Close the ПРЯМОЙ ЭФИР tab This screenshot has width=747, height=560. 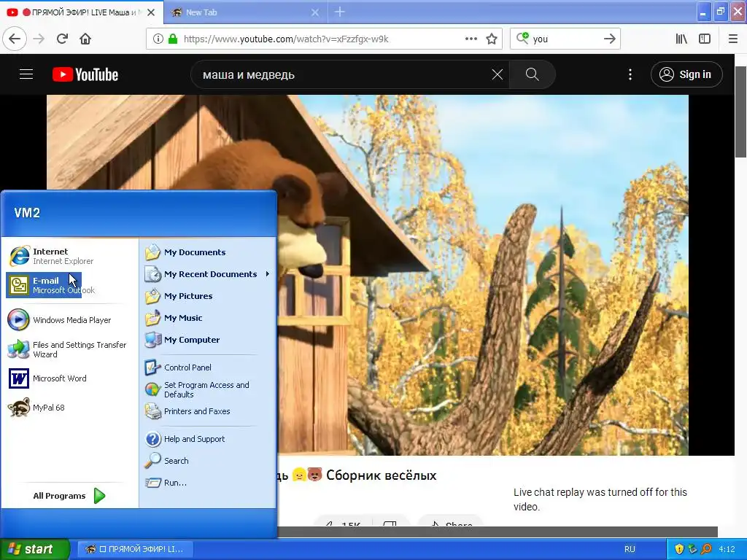pos(151,12)
